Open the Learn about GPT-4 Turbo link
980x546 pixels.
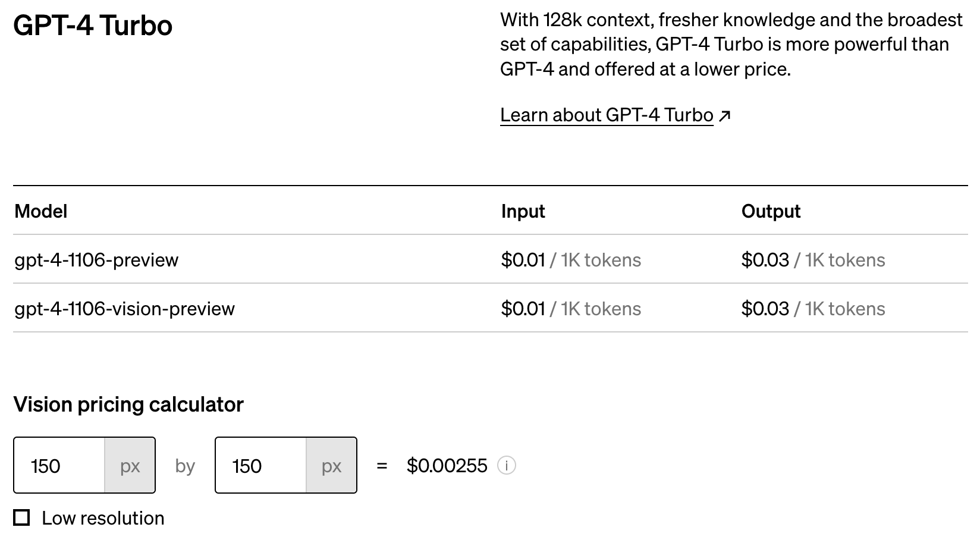point(606,115)
